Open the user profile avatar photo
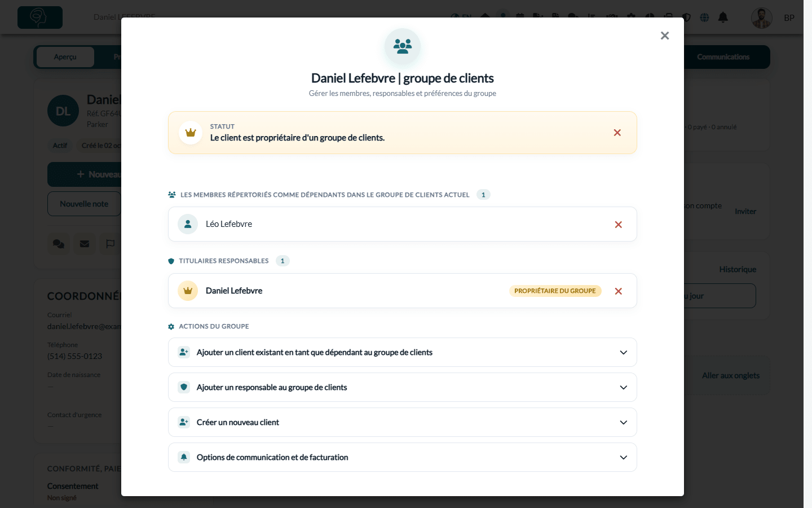The width and height of the screenshot is (812, 508). (762, 18)
